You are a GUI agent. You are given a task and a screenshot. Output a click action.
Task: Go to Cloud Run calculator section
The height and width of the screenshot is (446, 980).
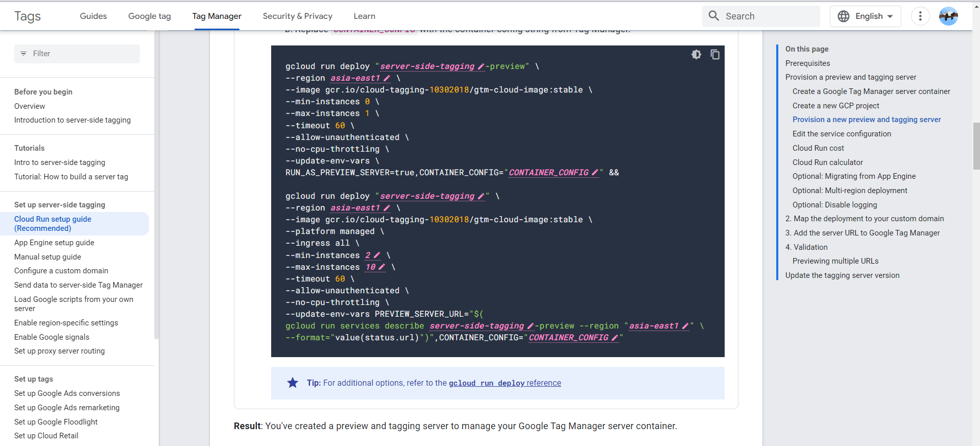pos(827,162)
